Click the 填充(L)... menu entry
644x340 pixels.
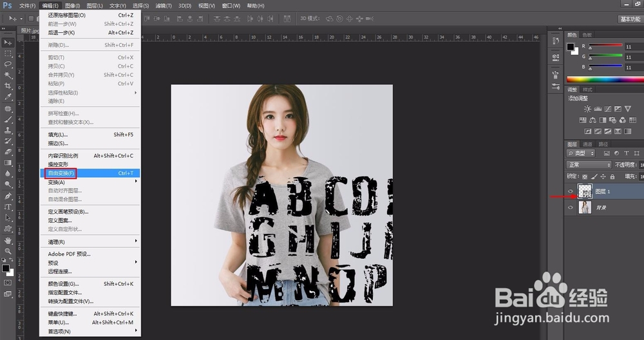[x=58, y=135]
